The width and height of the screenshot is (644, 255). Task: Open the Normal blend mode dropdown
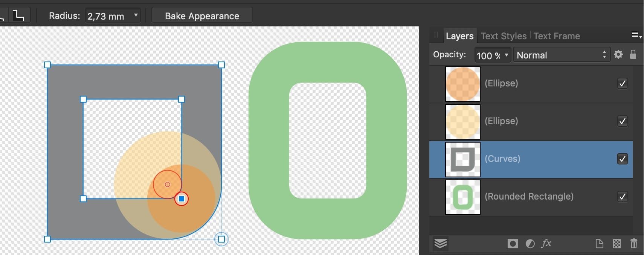561,55
